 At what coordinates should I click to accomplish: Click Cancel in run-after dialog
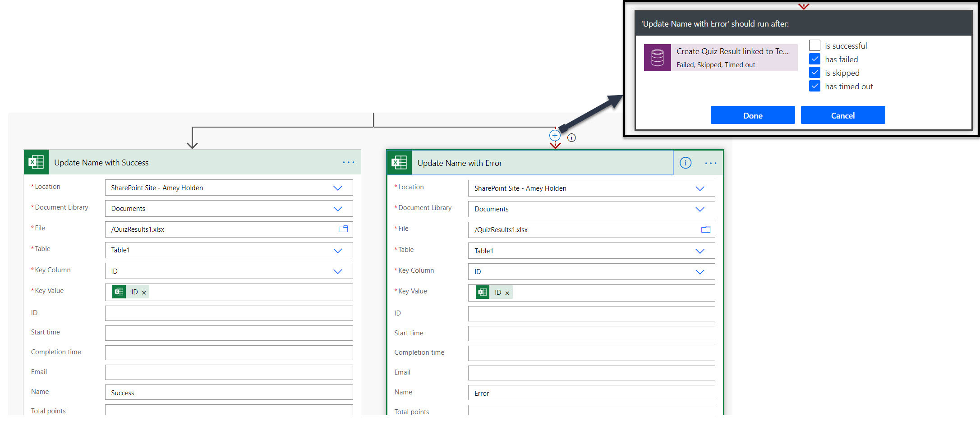point(843,115)
